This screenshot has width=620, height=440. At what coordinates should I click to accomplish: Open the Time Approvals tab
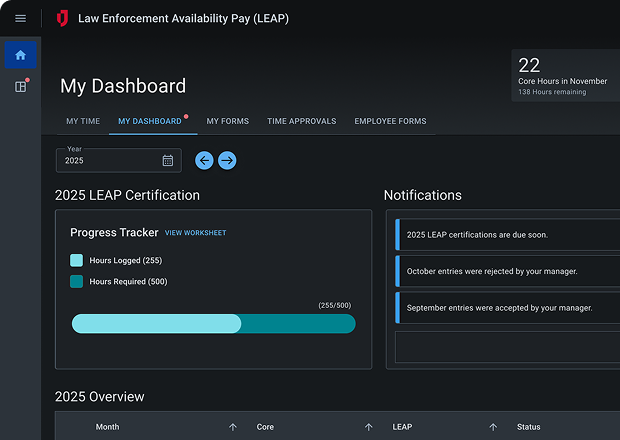[301, 121]
